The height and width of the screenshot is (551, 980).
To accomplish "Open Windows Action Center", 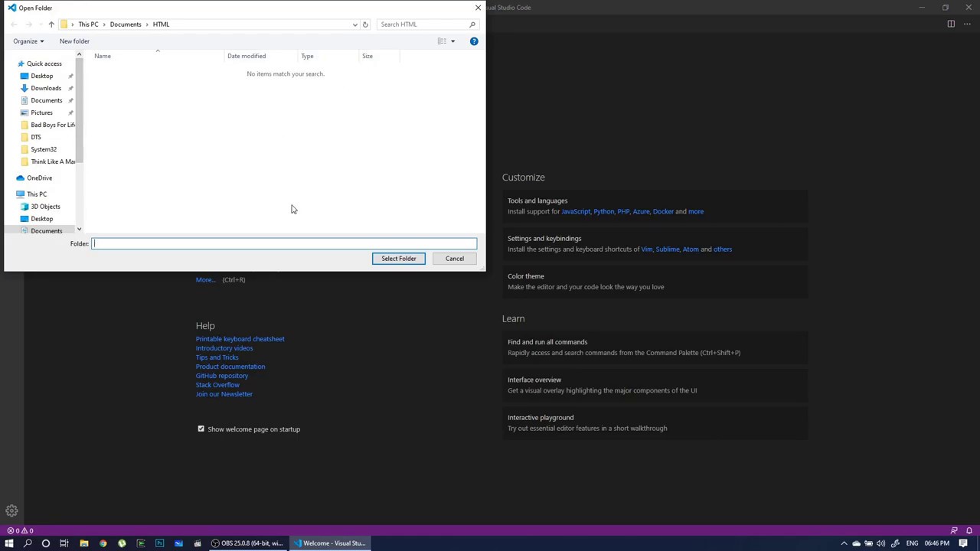I will click(963, 543).
